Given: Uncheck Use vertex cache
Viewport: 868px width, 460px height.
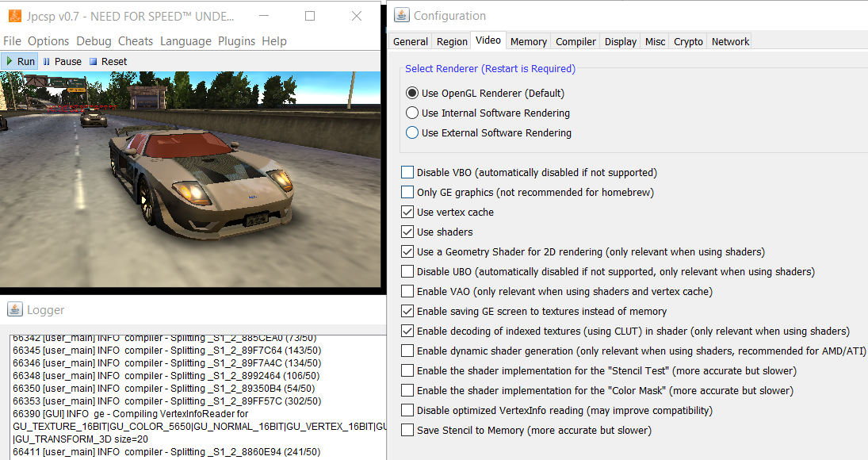Looking at the screenshot, I should pos(407,212).
